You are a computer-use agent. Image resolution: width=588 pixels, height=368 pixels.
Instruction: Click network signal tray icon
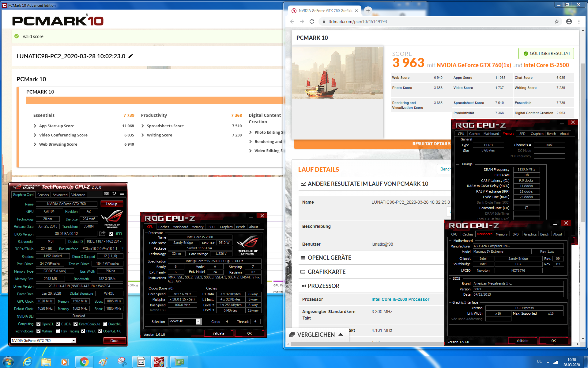[x=555, y=362]
